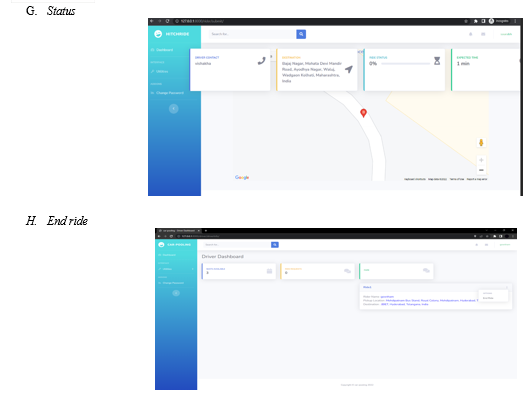The height and width of the screenshot is (397, 528).
Task: Open the Dashboard link in HitchRide sidebar
Action: [x=162, y=50]
